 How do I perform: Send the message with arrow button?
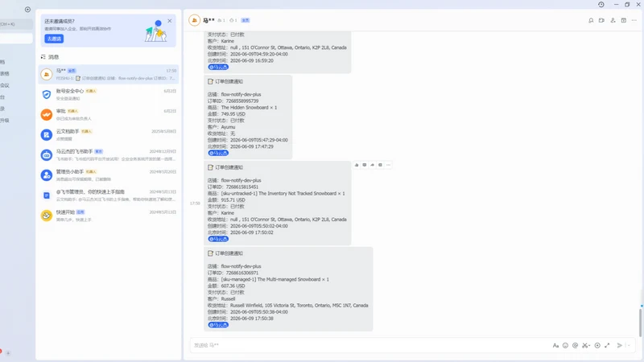619,346
